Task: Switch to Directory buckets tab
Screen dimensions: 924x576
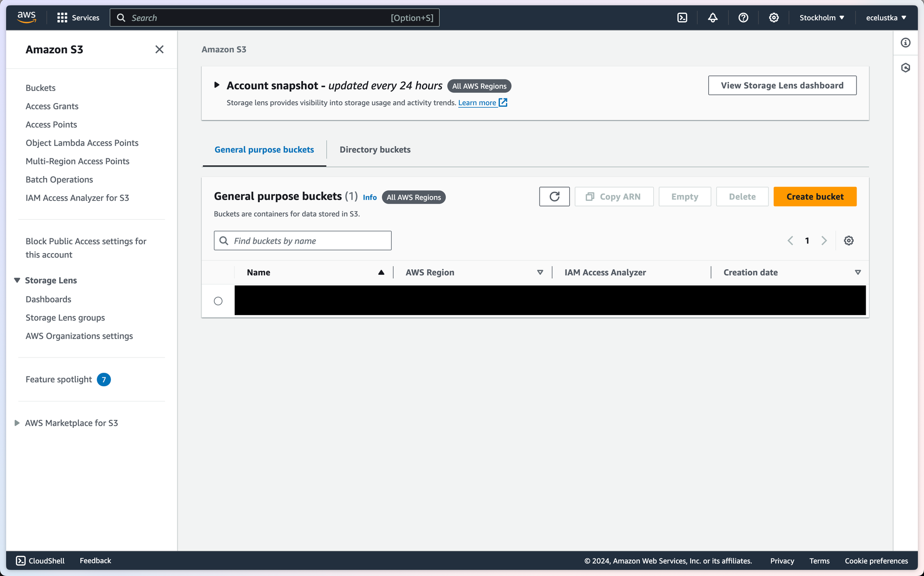Action: (x=375, y=150)
